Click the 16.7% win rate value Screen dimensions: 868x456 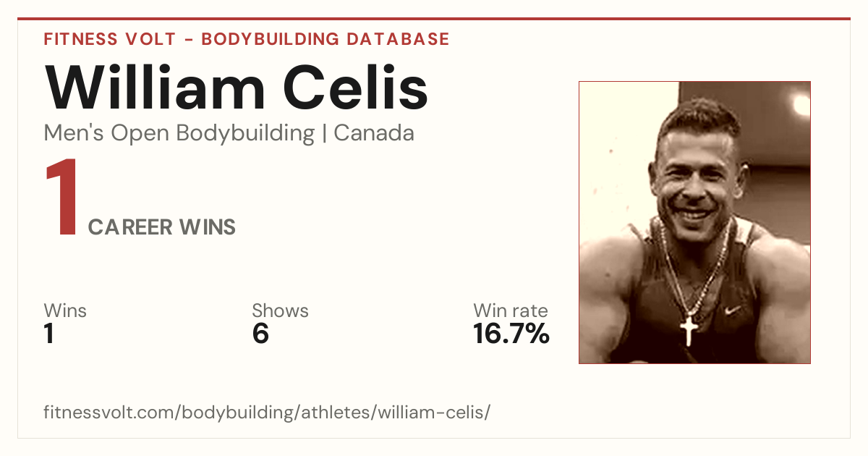pos(511,334)
